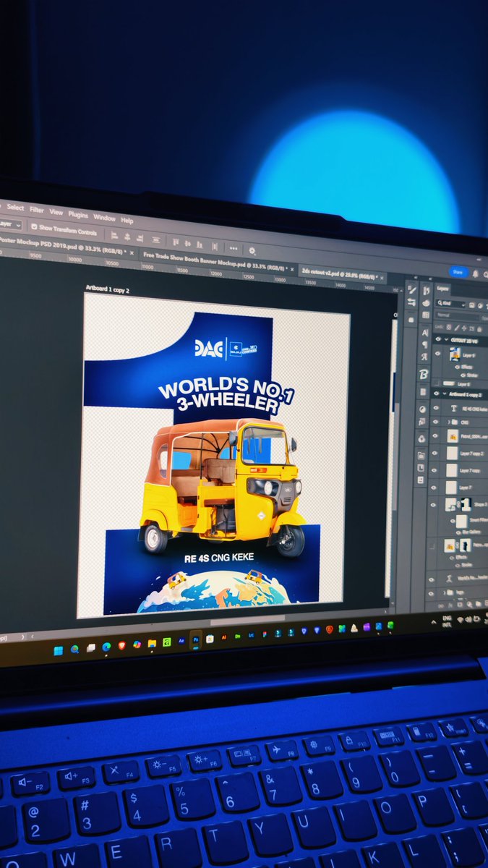This screenshot has width=488, height=868.
Task: Select the Layers panel tab
Action: tap(443, 289)
